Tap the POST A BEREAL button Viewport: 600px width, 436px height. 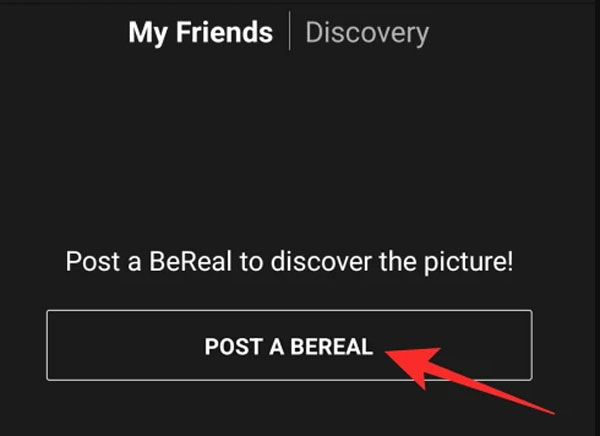tap(289, 345)
